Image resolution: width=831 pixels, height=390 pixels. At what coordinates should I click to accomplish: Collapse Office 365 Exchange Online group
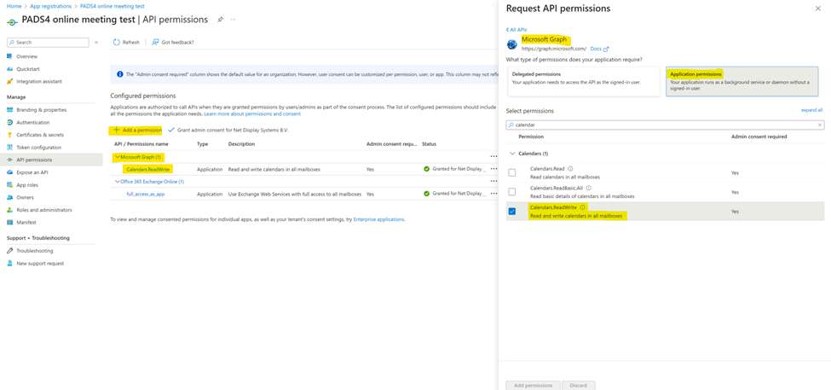point(117,181)
